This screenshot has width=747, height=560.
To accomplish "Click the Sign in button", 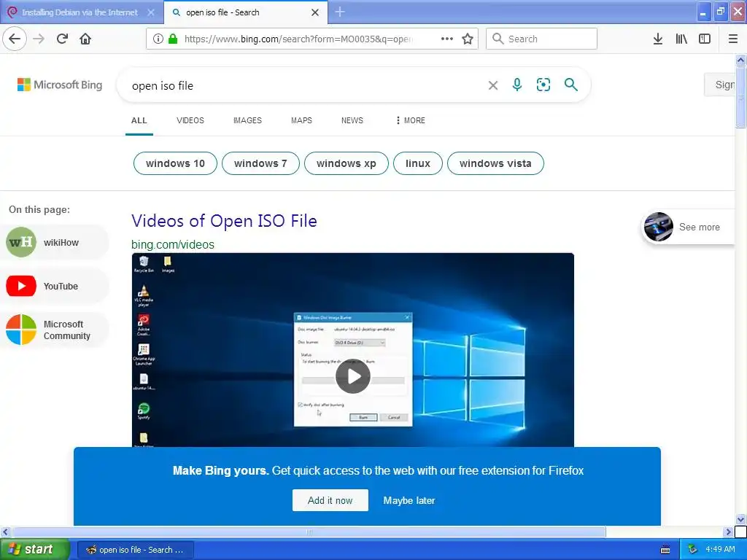I will [x=720, y=85].
